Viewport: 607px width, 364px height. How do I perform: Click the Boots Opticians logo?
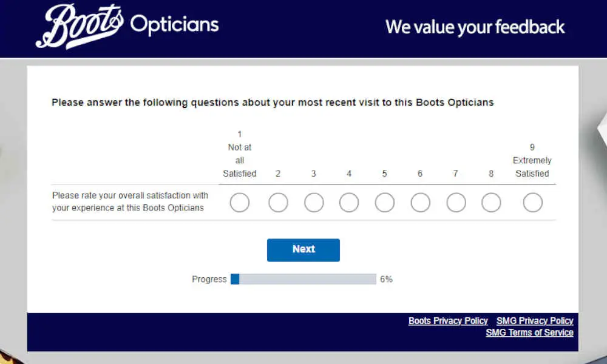click(x=127, y=26)
